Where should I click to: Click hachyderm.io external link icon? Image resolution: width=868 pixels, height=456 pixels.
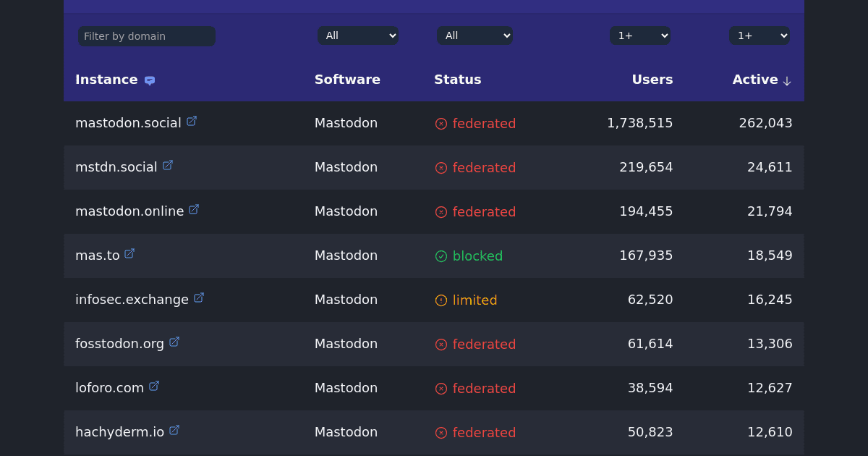point(174,431)
